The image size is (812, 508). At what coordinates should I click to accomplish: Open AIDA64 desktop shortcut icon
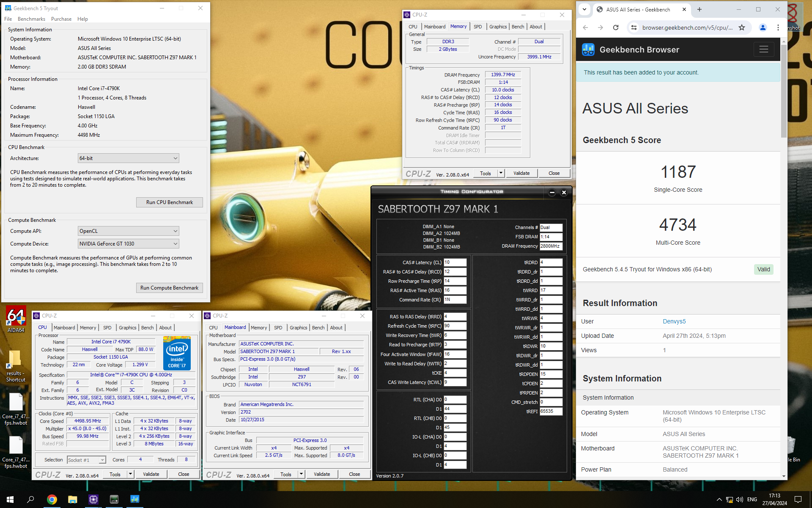[16, 319]
